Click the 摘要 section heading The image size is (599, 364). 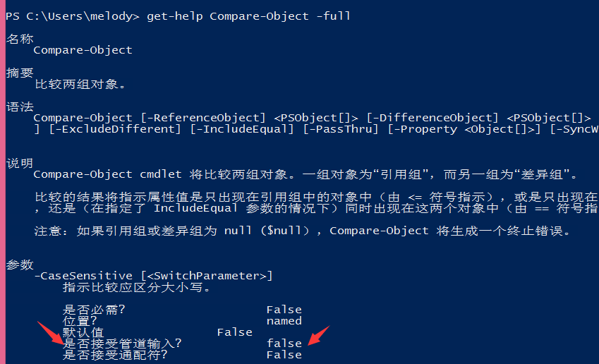click(x=20, y=73)
